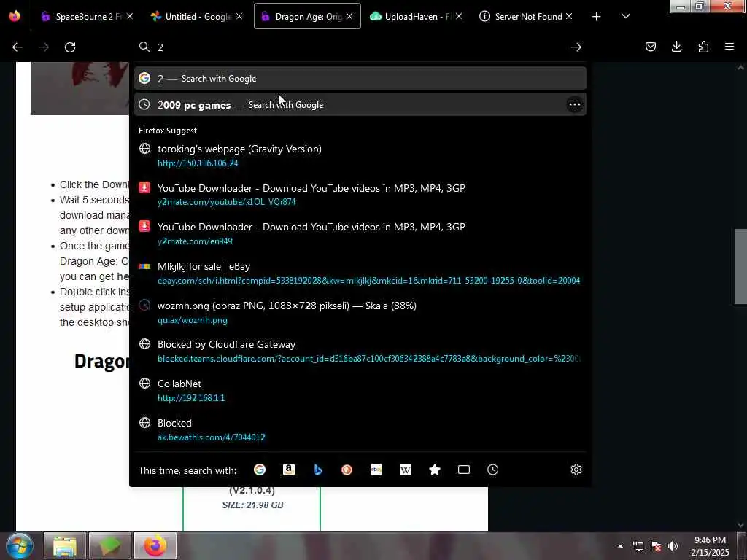
Task: Close the UploadHaven tab
Action: click(x=458, y=16)
